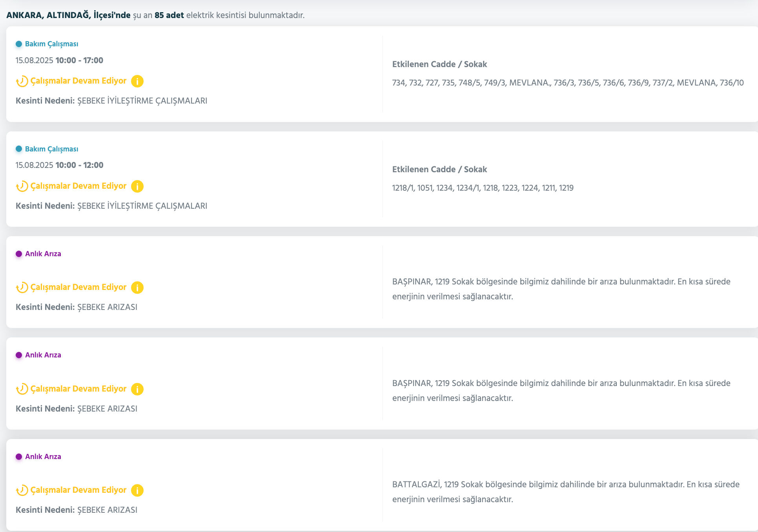The height and width of the screenshot is (532, 758).
Task: Click clock status icon in 10:00 - 17:00 card
Action: click(x=22, y=81)
